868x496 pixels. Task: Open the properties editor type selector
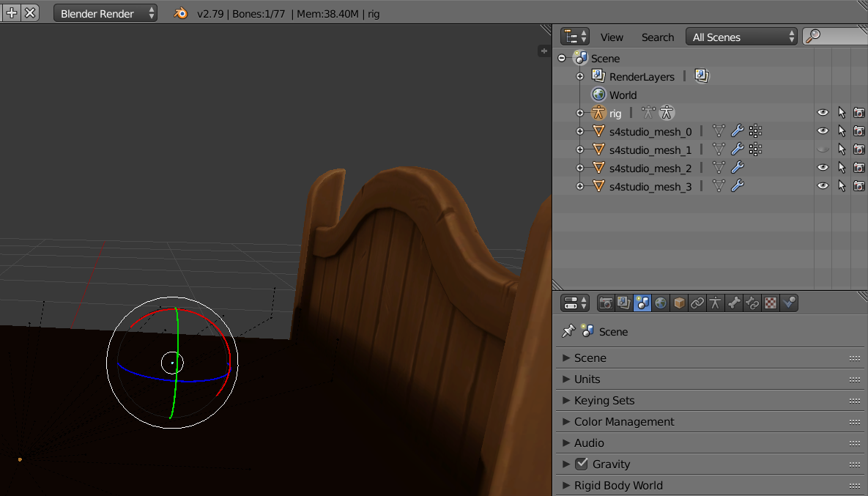tap(574, 303)
